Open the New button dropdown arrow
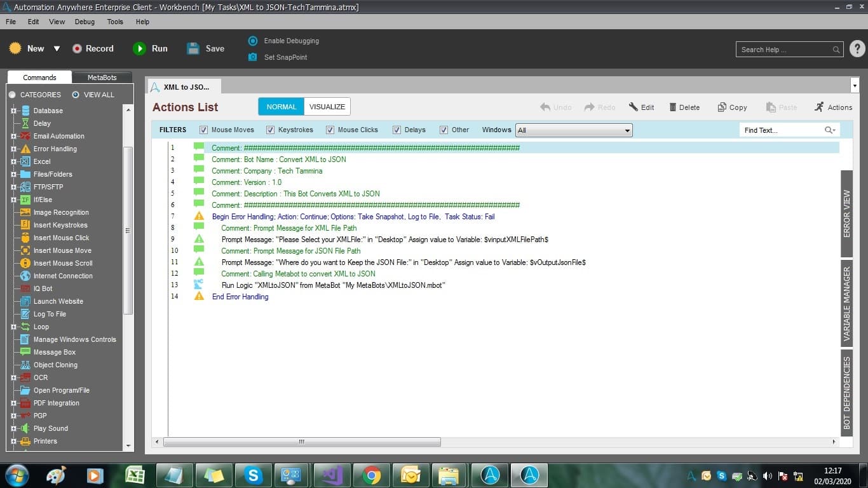The height and width of the screenshot is (488, 868). (57, 48)
